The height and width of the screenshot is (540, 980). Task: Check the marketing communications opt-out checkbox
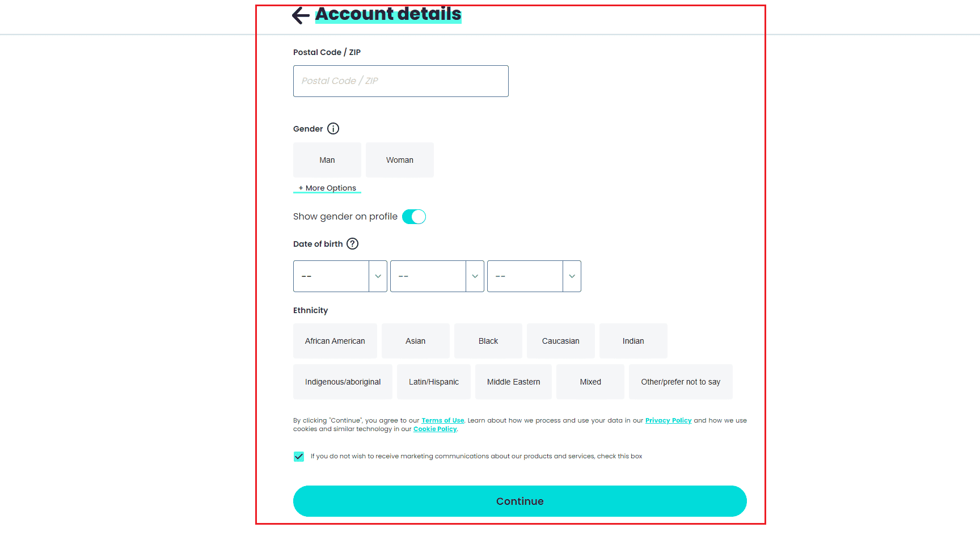[299, 457]
